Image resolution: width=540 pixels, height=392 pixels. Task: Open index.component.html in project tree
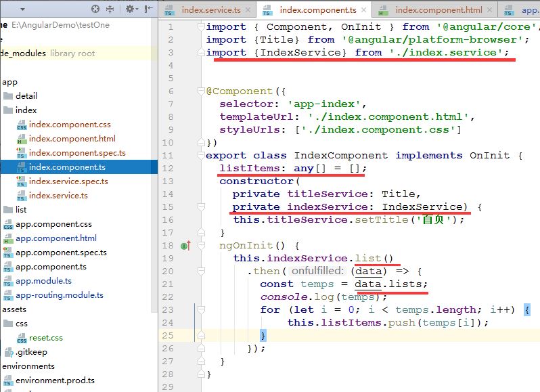[72, 139]
